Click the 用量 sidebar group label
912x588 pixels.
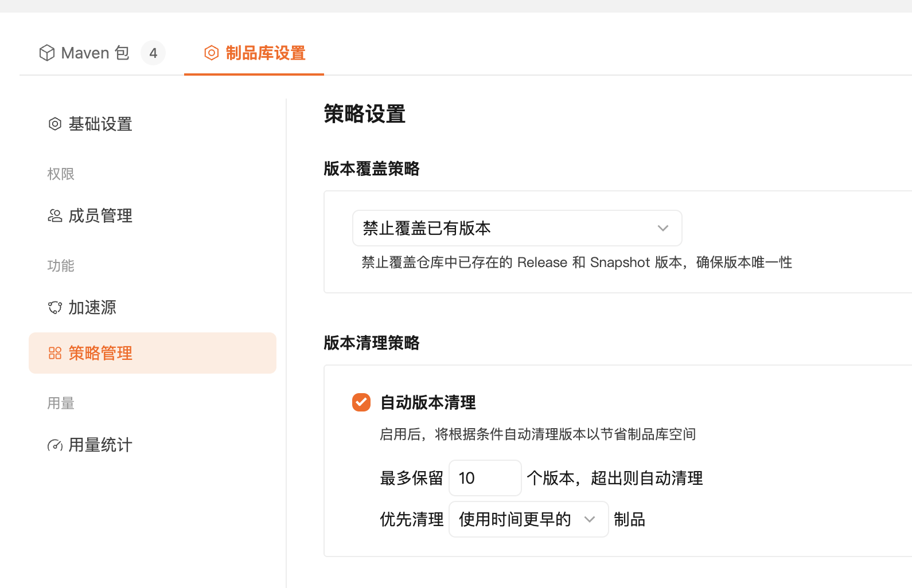pos(61,403)
